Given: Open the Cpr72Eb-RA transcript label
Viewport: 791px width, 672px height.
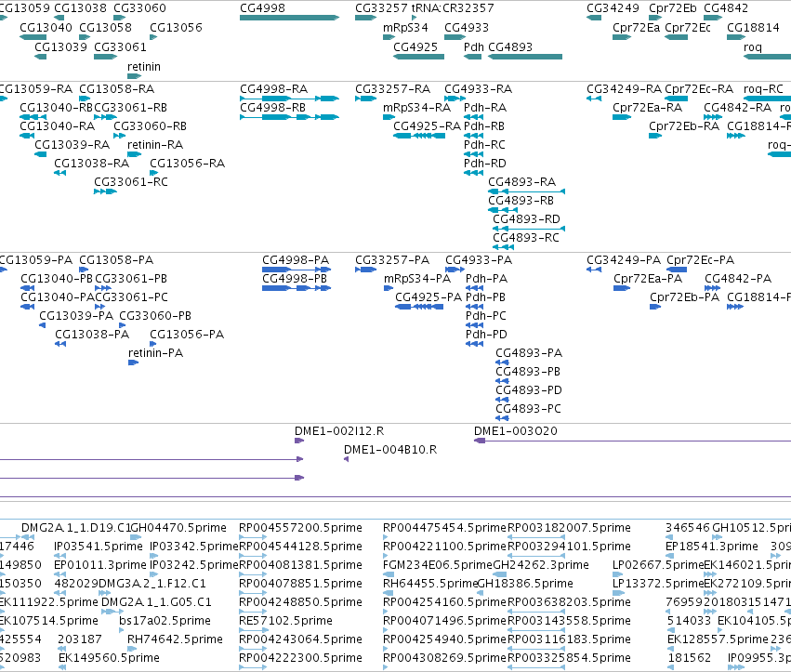Looking at the screenshot, I should point(684,126).
